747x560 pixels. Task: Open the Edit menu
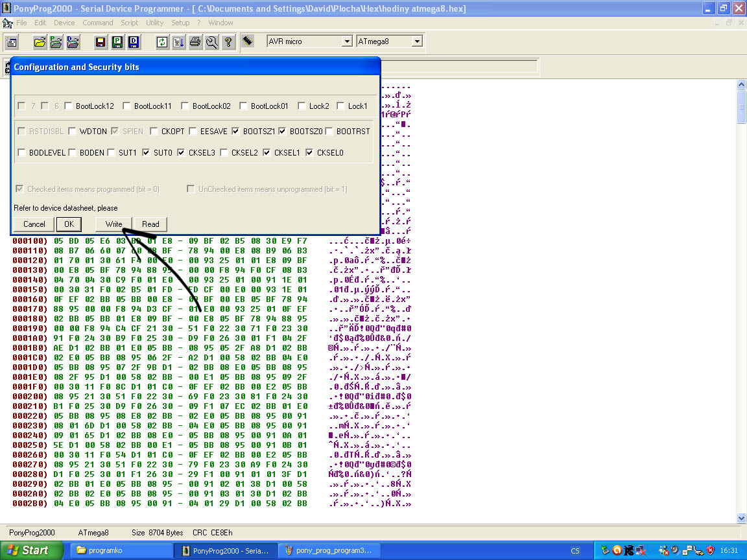click(40, 23)
